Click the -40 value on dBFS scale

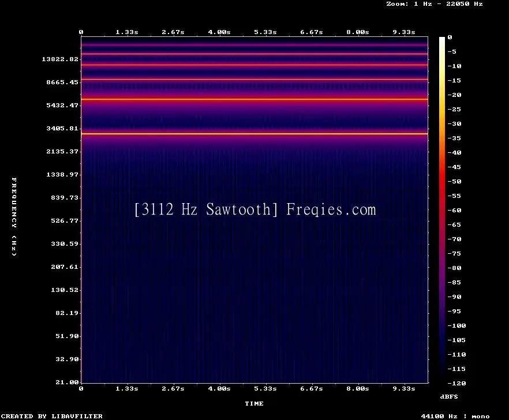454,152
